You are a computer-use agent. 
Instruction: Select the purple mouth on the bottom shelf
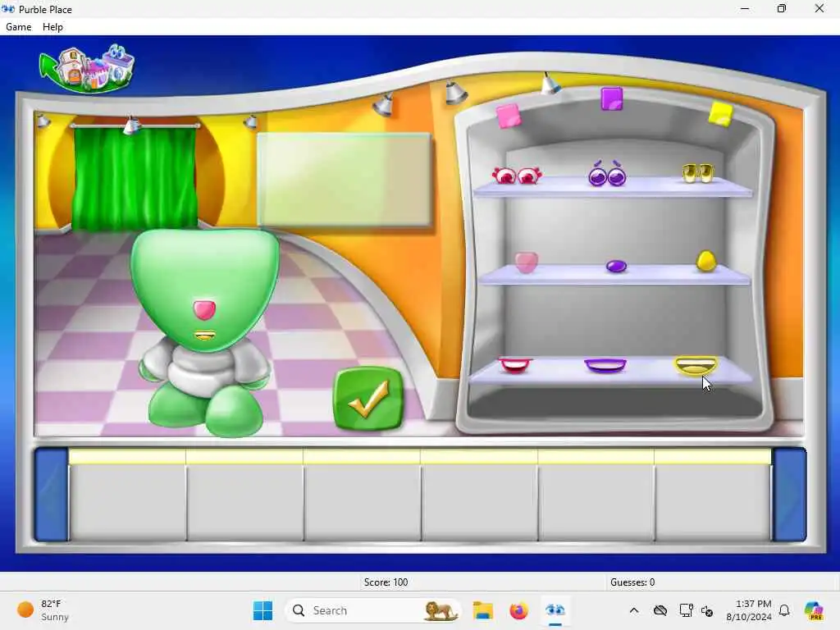[605, 365]
